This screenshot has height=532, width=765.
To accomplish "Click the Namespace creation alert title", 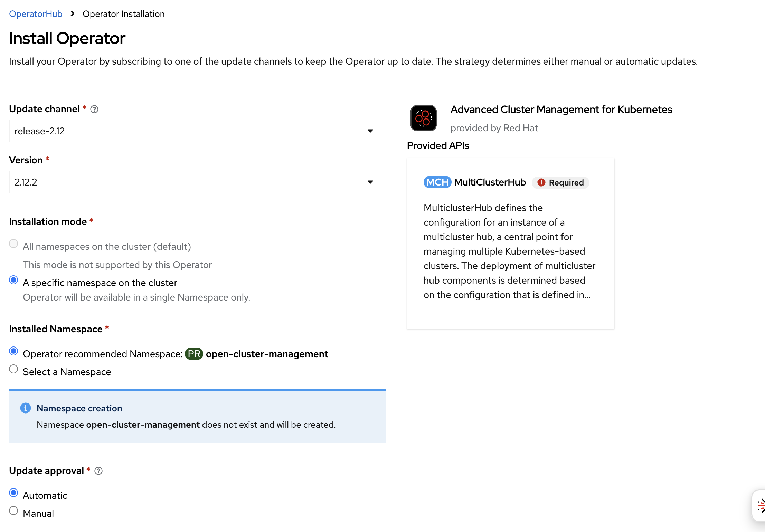I will tap(79, 408).
